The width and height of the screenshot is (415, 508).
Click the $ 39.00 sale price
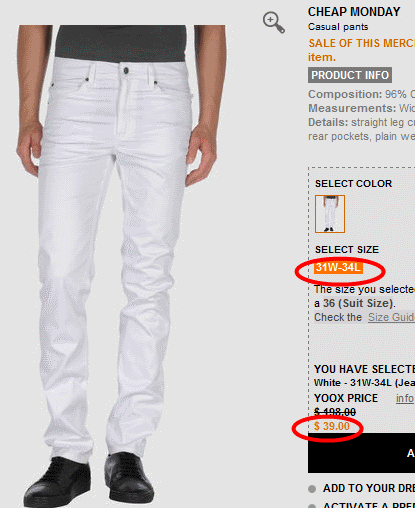(332, 426)
